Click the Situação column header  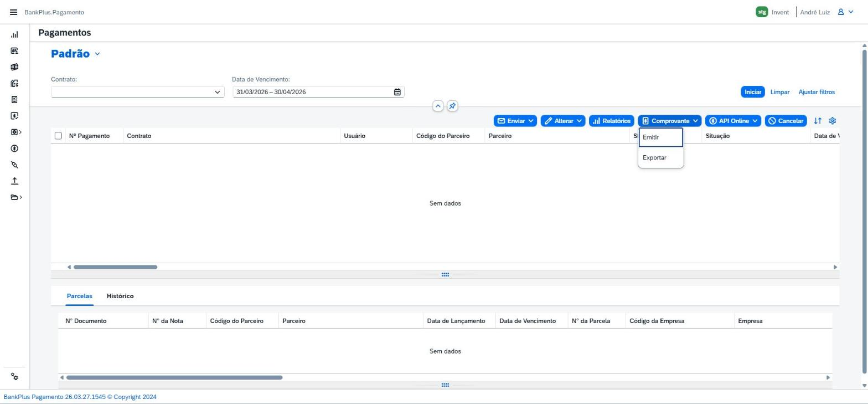755,136
